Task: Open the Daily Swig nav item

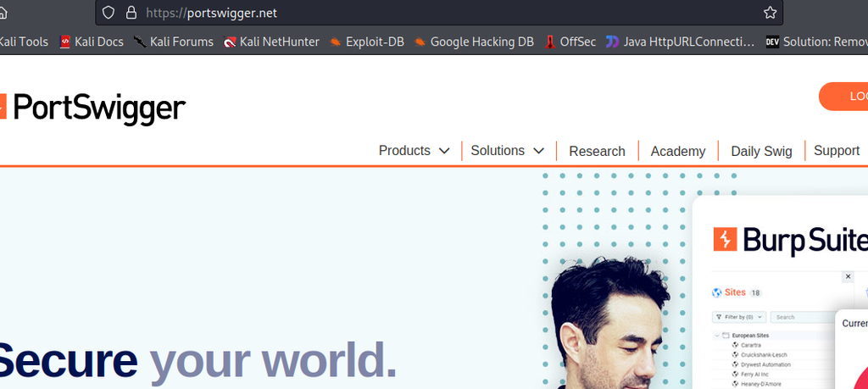Action: pos(761,151)
